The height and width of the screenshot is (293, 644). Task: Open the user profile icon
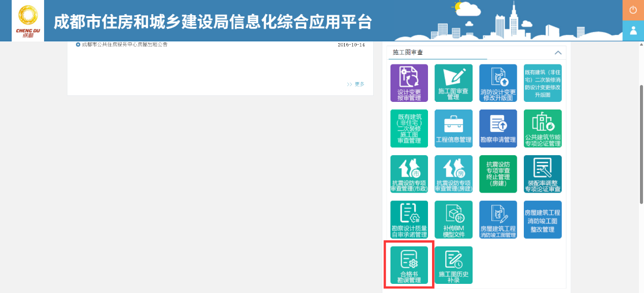point(633,30)
